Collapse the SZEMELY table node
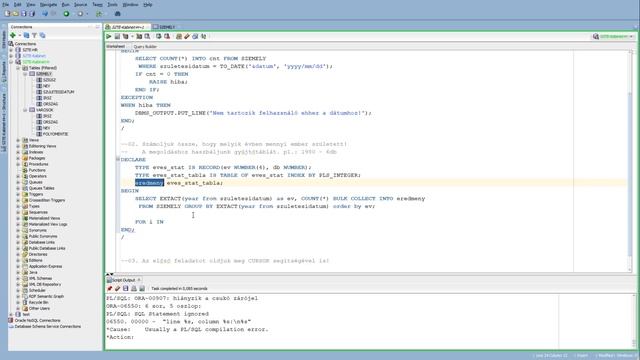The height and width of the screenshot is (360, 640). pos(25,74)
